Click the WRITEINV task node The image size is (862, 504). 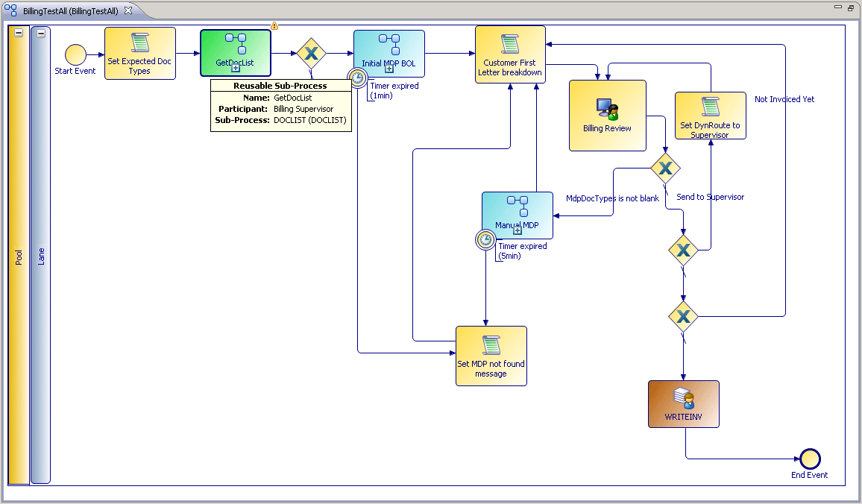(x=683, y=403)
